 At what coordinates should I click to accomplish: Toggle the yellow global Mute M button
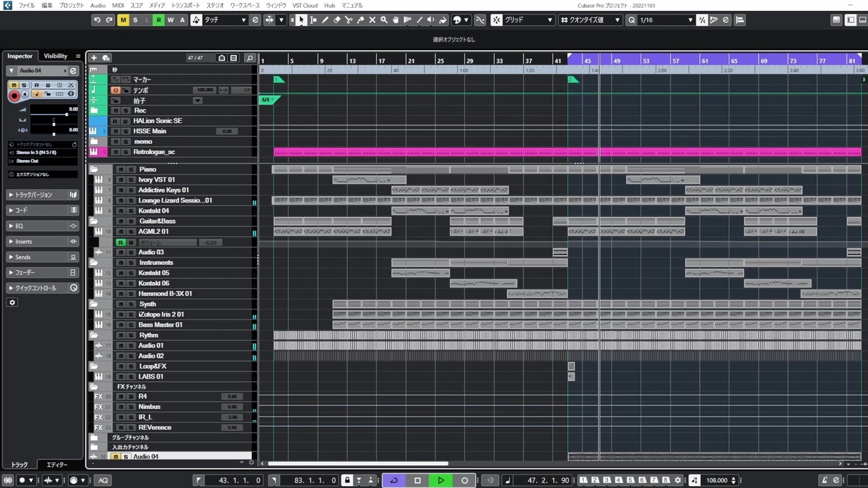tap(123, 20)
